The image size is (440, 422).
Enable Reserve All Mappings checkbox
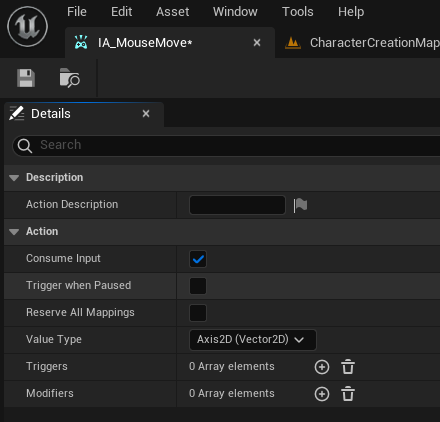[198, 313]
